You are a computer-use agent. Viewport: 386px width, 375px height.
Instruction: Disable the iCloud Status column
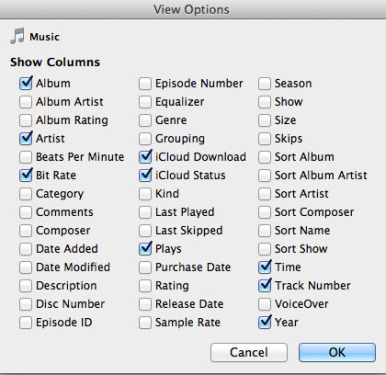coord(145,175)
